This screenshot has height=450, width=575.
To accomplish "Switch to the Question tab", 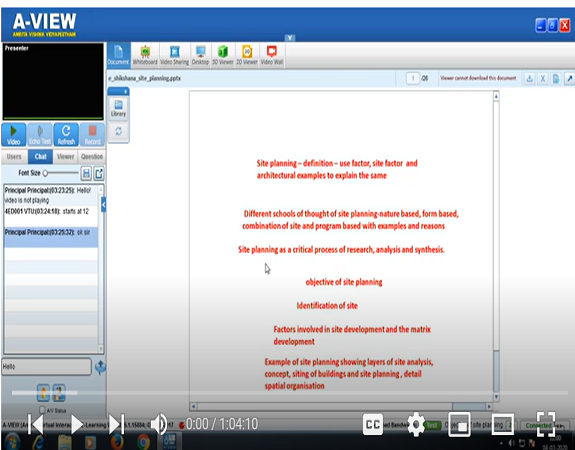I will coord(92,157).
